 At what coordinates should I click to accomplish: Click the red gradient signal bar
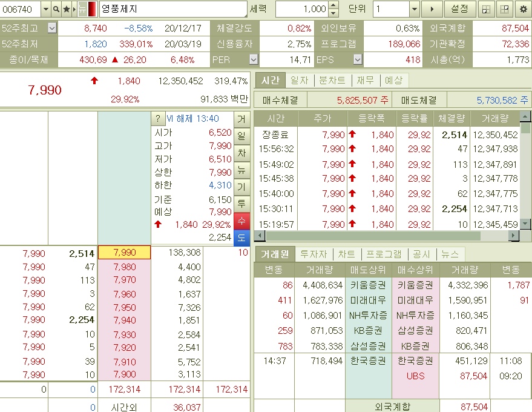point(91,9)
